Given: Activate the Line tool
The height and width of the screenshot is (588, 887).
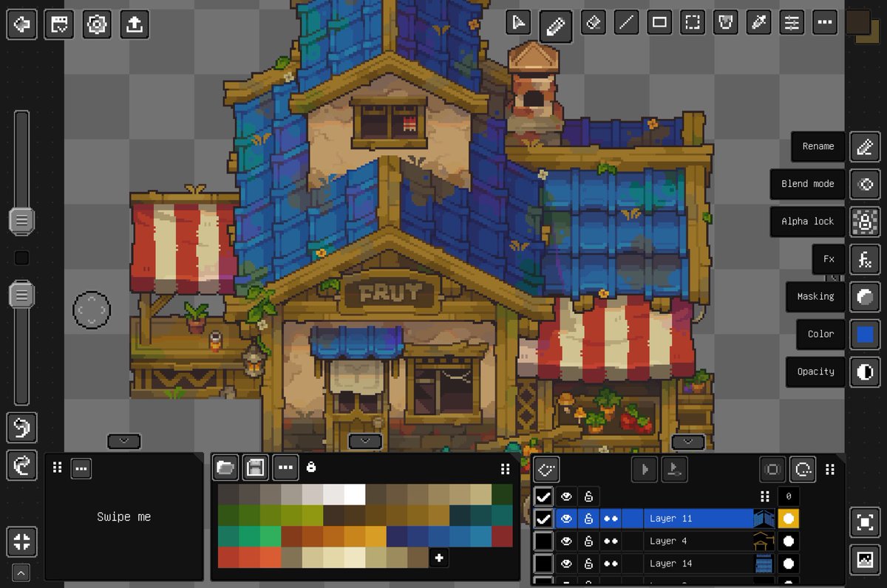Looking at the screenshot, I should pos(627,23).
